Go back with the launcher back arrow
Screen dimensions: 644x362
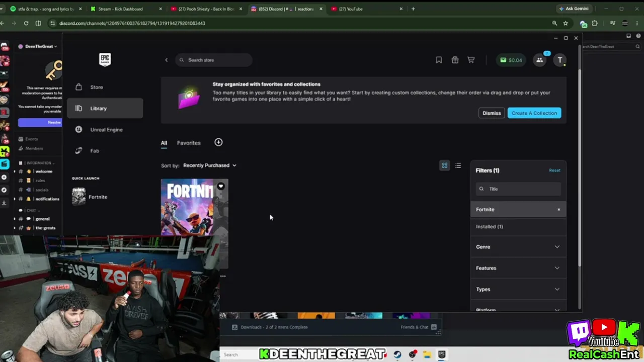[167, 60]
